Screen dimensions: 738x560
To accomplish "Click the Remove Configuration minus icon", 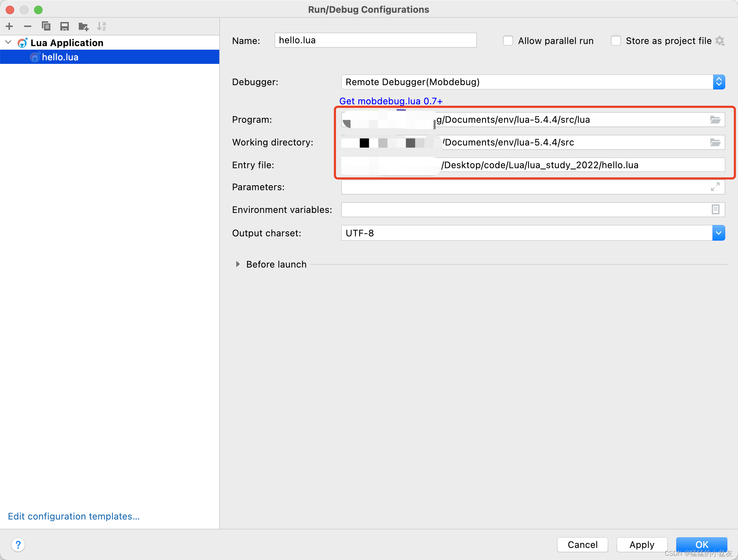I will point(28,26).
